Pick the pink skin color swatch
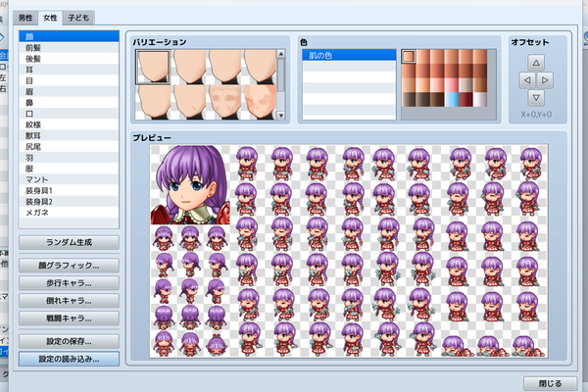This screenshot has width=588, height=392. point(452,85)
